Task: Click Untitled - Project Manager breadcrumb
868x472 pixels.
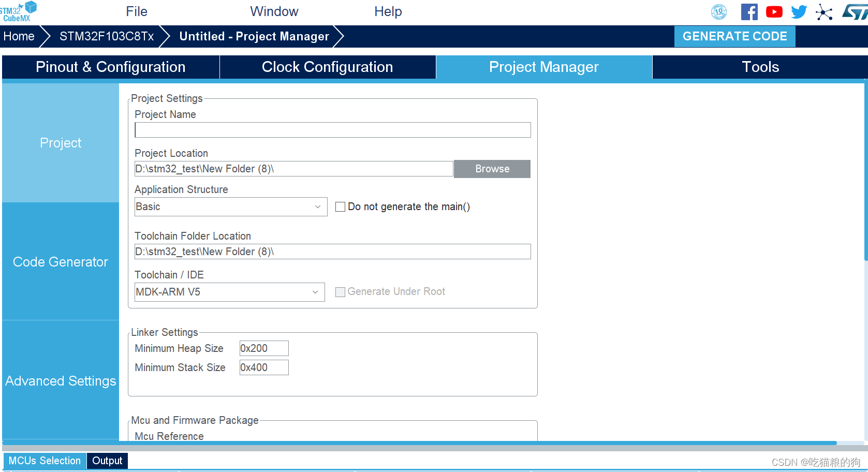Action: [254, 36]
